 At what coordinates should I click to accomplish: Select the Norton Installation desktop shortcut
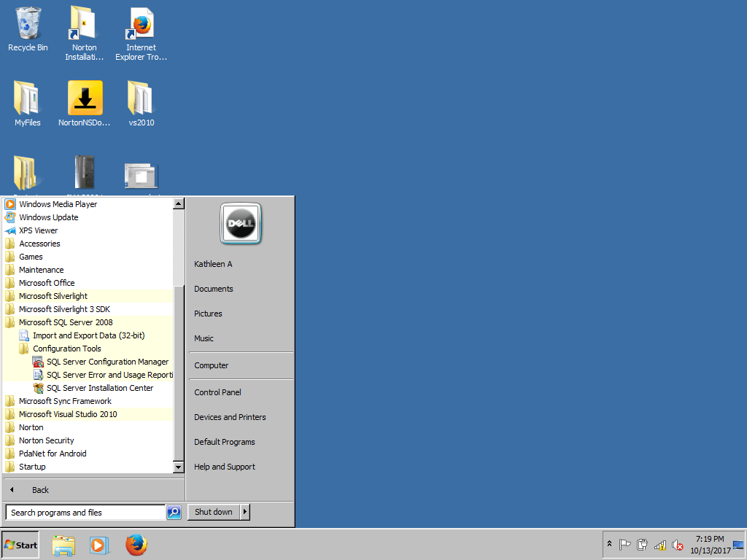pos(85,34)
